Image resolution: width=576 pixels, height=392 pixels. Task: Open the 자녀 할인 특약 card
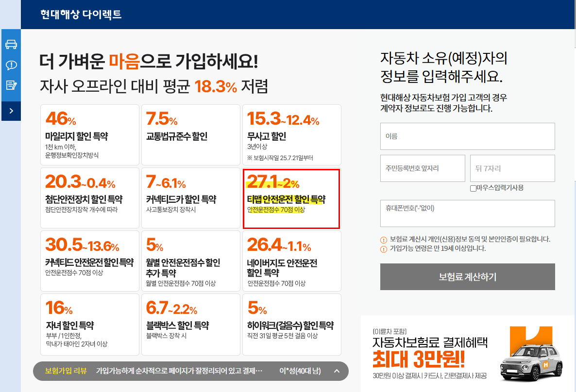(x=90, y=325)
